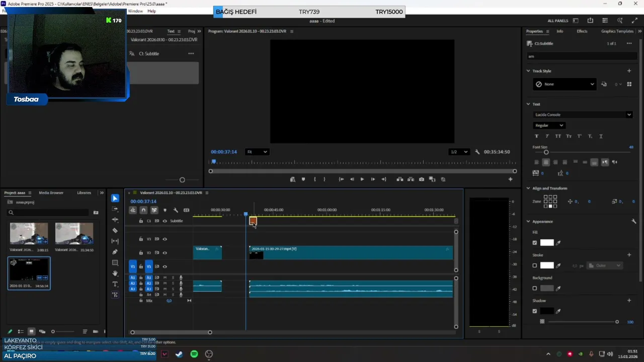Toggle Underline text style

tap(601, 136)
